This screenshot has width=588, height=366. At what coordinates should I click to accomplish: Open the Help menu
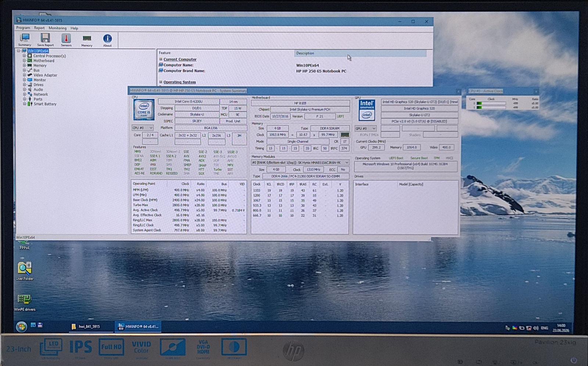(74, 28)
